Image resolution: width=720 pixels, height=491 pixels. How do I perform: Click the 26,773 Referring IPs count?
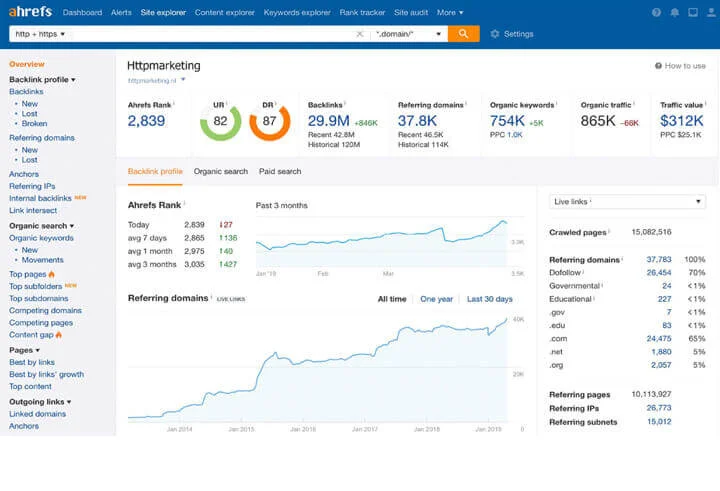click(659, 408)
